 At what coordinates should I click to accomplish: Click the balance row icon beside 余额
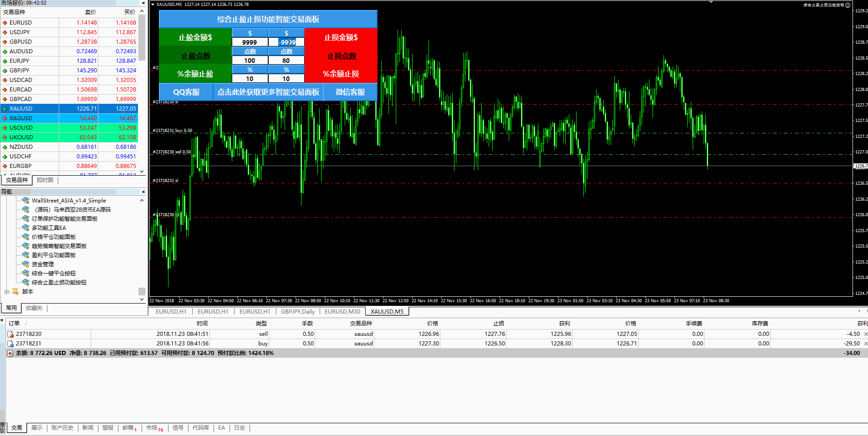[x=10, y=353]
